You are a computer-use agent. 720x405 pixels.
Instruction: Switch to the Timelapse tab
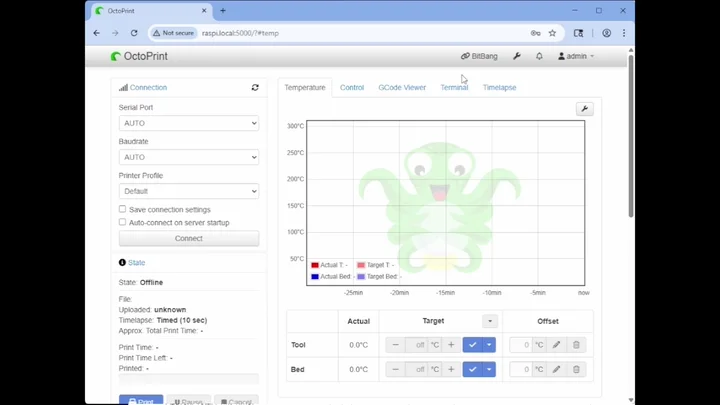click(x=499, y=87)
